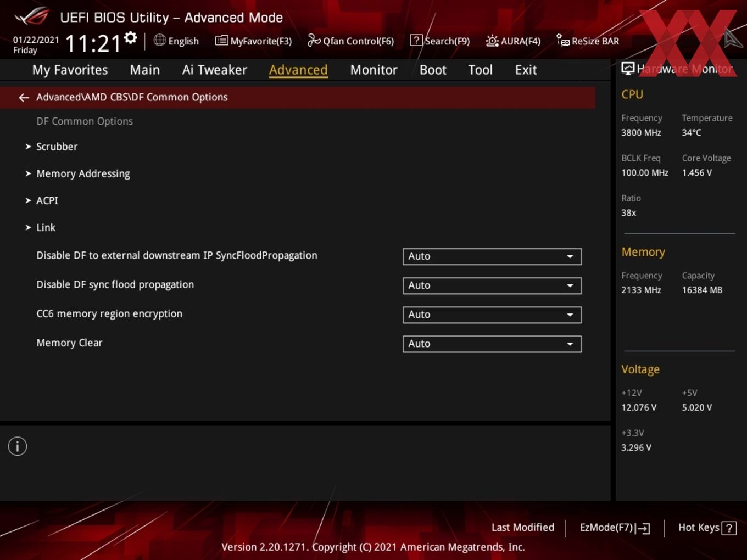Click the CPU section heading

click(632, 94)
